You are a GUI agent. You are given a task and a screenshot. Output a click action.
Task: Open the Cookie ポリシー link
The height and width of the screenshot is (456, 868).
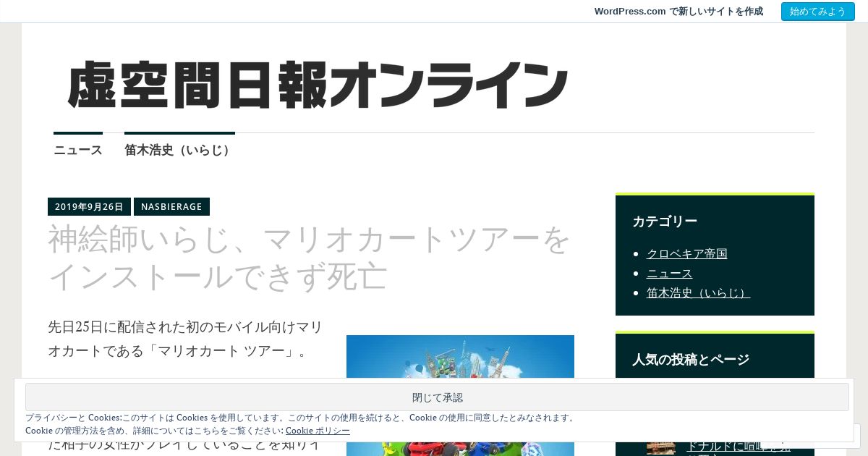coord(318,430)
